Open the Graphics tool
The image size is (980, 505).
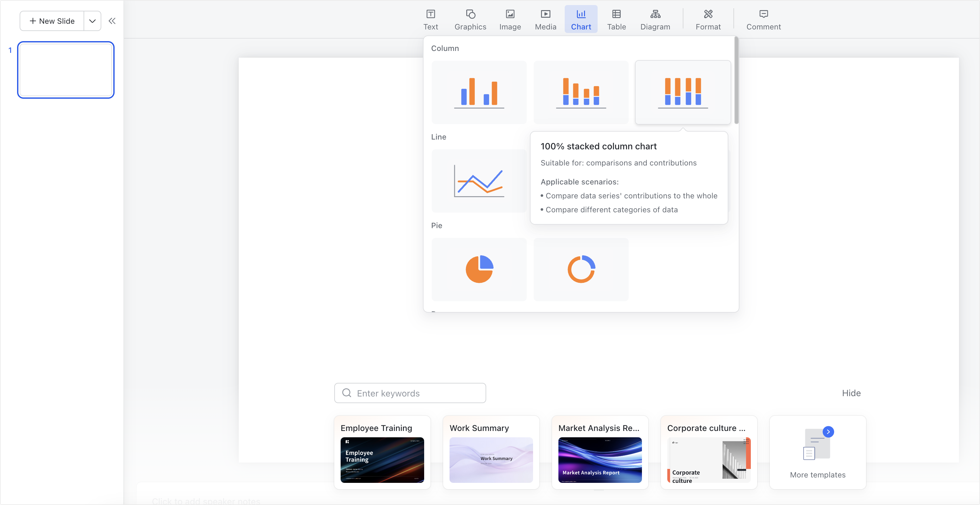point(470,19)
